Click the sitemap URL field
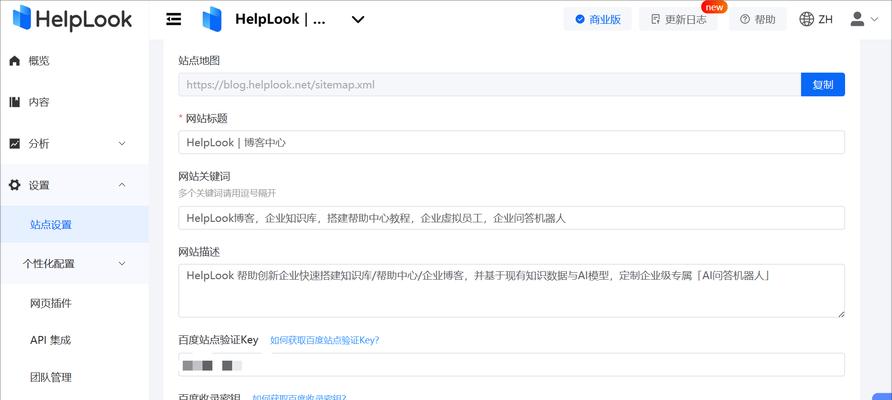Viewport: 892px width, 400px height. click(490, 85)
